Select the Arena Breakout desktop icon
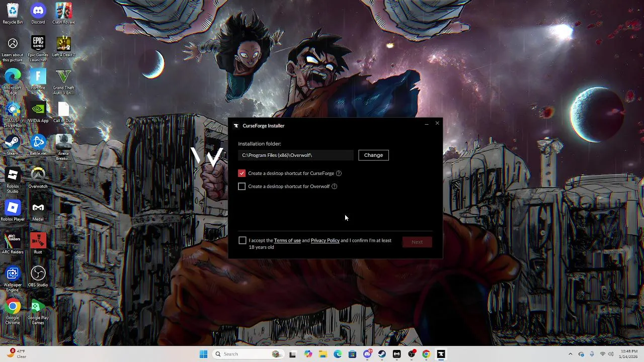This screenshot has width=644, height=362. coord(63,148)
